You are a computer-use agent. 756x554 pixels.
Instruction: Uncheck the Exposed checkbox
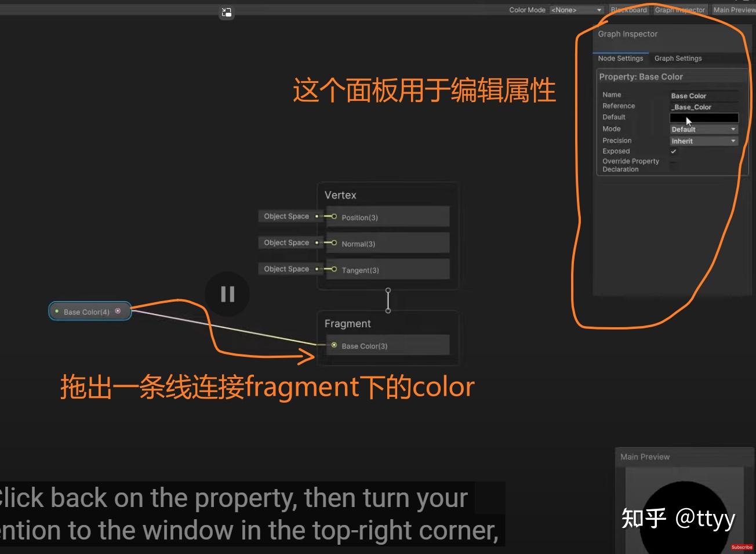pos(674,151)
